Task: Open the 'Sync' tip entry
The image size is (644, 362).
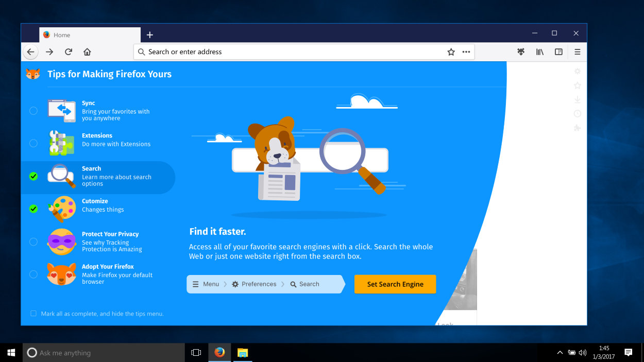Action: point(98,111)
